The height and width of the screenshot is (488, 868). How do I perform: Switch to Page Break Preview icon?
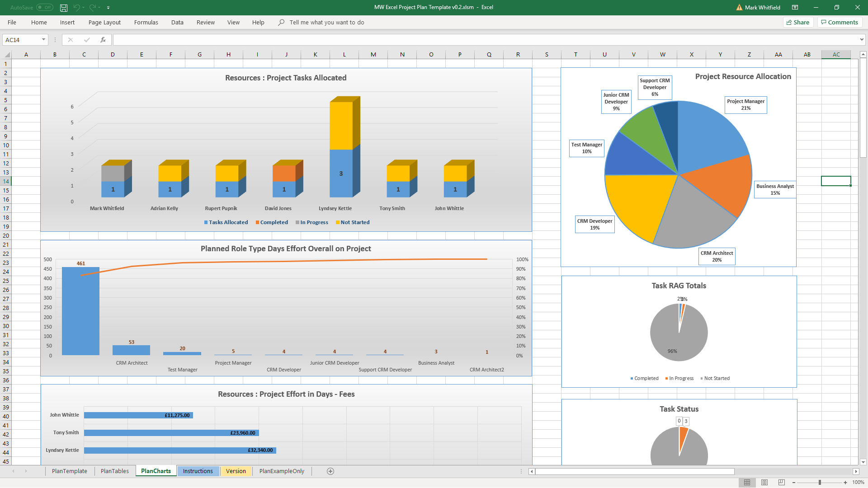point(782,483)
